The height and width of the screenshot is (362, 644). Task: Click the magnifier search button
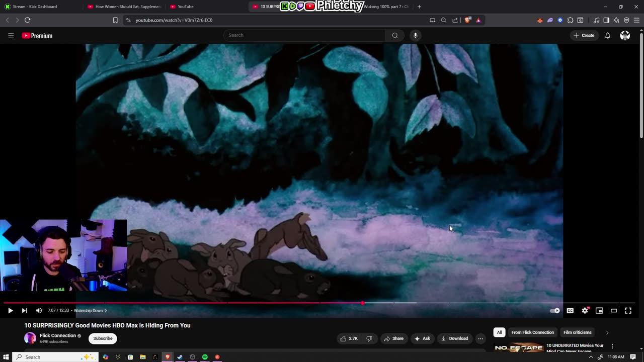(x=395, y=35)
